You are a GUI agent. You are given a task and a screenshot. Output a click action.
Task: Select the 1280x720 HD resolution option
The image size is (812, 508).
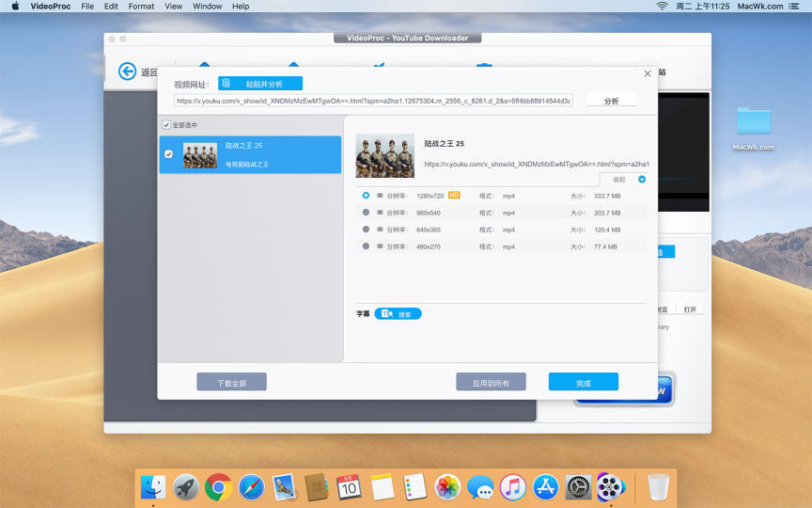click(366, 196)
